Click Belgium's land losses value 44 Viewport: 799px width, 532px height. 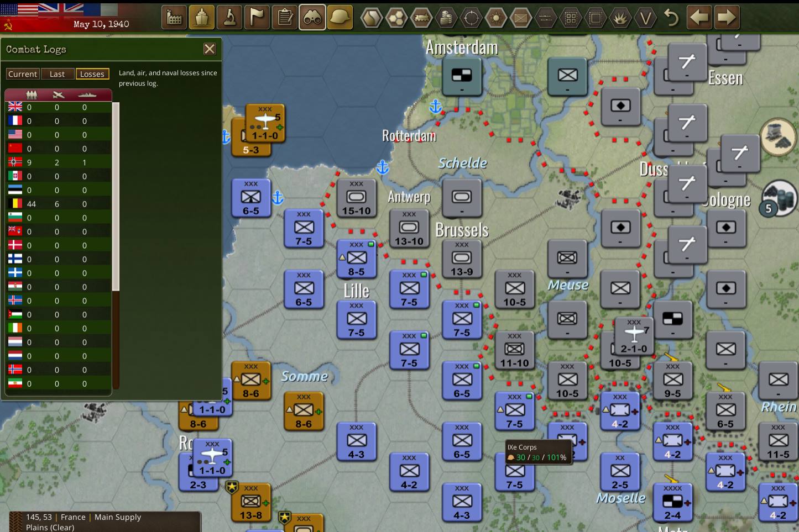[x=32, y=204]
